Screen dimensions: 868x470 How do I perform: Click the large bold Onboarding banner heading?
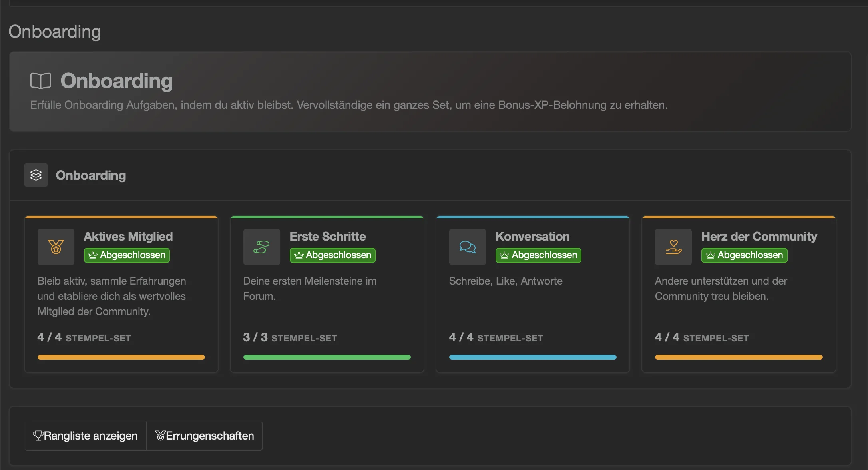tap(117, 81)
